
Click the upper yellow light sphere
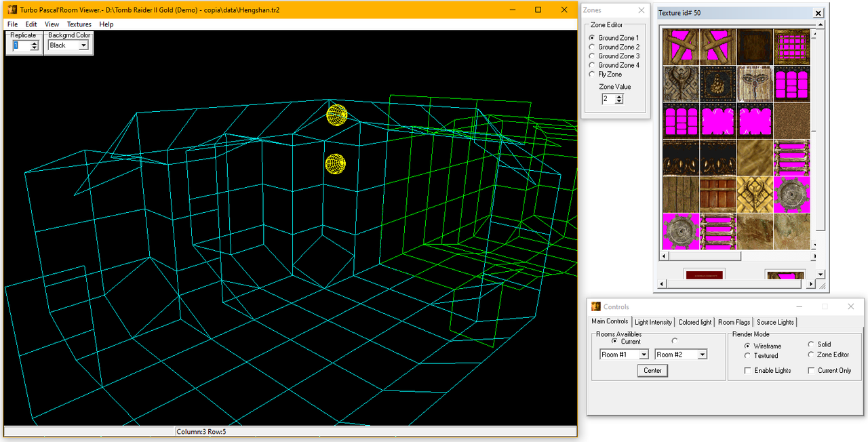tap(337, 115)
